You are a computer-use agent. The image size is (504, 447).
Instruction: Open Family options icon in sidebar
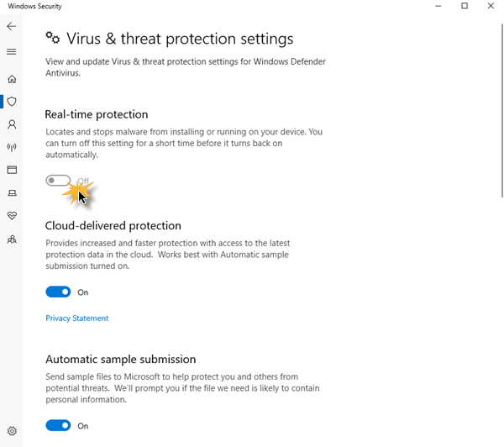click(12, 239)
